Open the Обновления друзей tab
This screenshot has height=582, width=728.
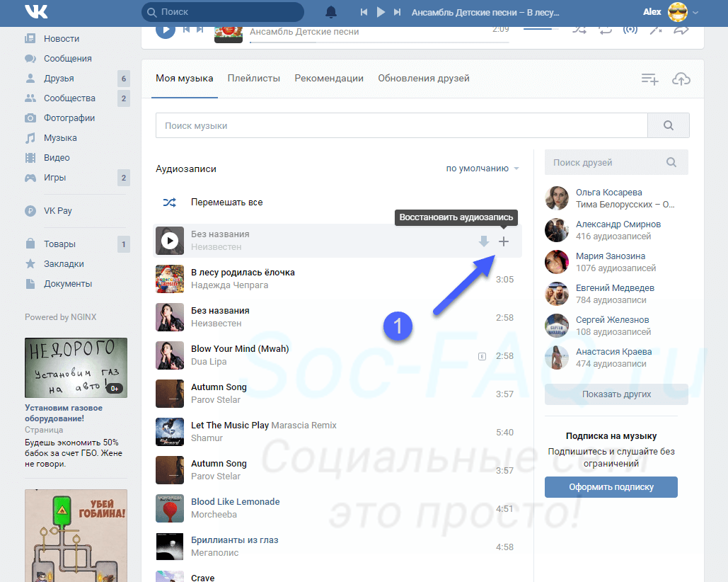pos(423,79)
